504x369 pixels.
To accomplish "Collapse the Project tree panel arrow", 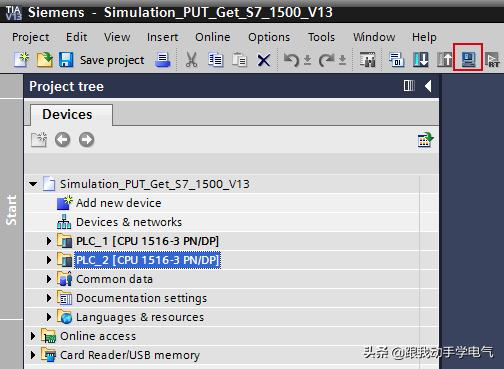I will click(x=428, y=86).
